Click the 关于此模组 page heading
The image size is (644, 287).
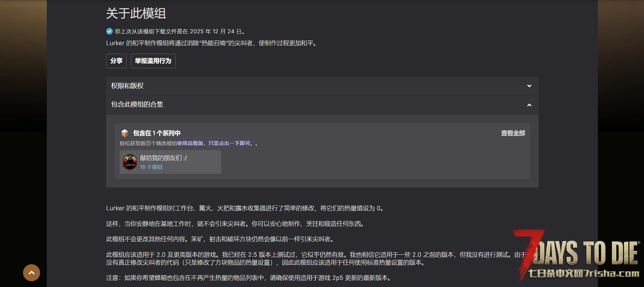point(136,14)
